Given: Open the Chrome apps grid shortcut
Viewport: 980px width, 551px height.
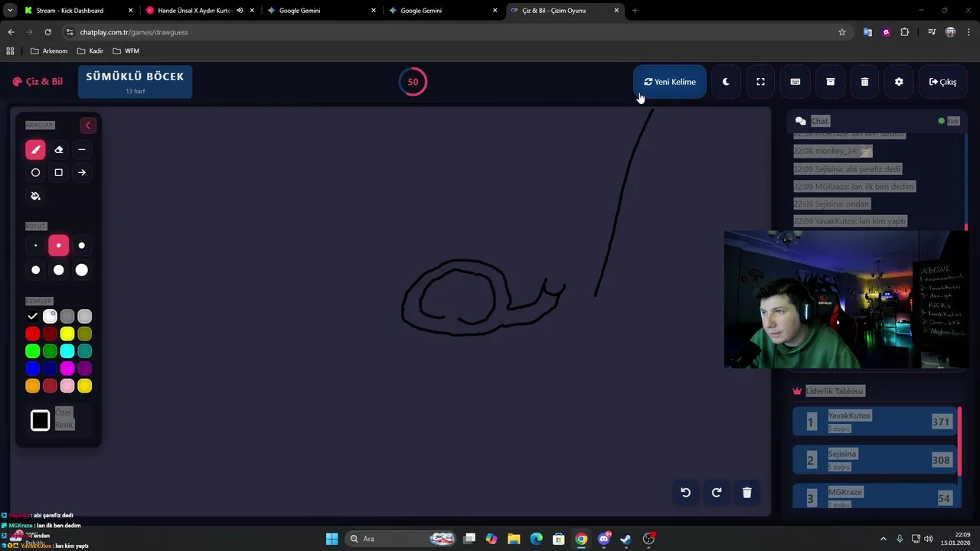Looking at the screenshot, I should [10, 51].
